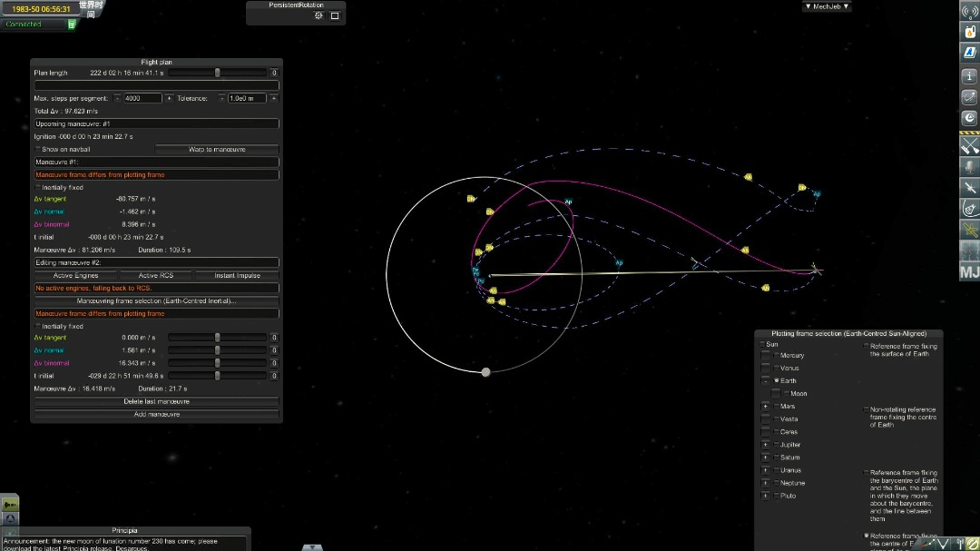Open the alarm clock toolbar icon
The height and width of the screenshot is (551, 980).
(969, 118)
